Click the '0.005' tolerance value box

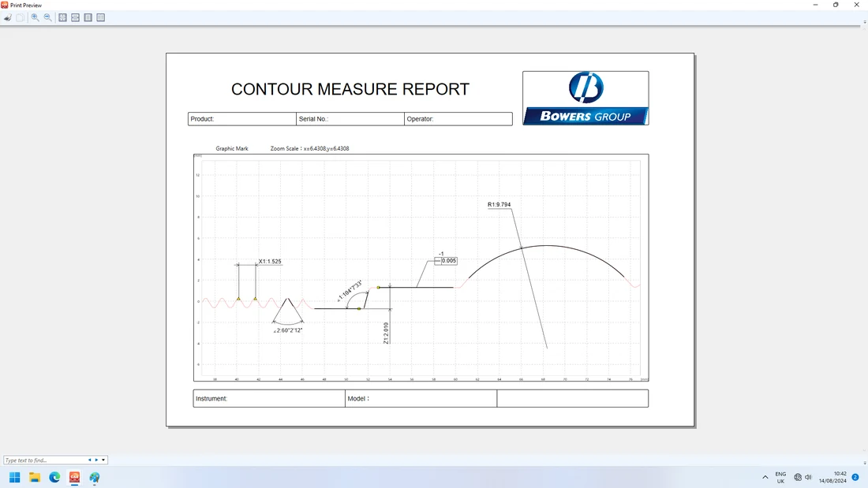[449, 261]
